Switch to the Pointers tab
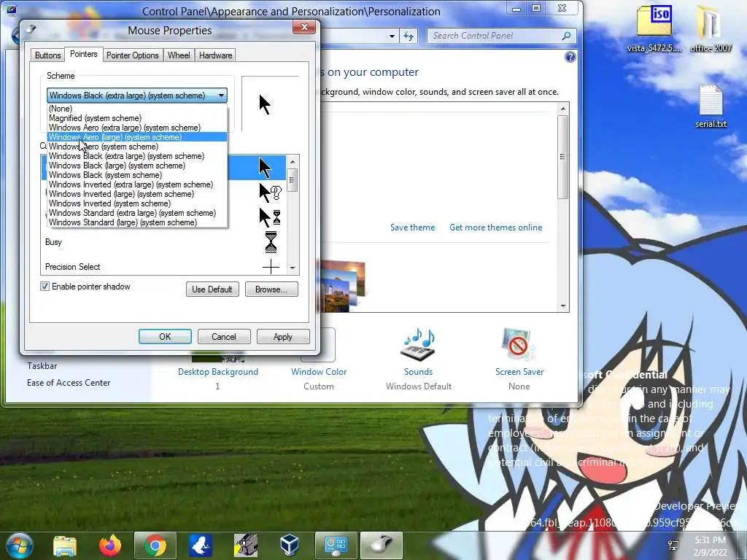The height and width of the screenshot is (560, 747). point(83,54)
